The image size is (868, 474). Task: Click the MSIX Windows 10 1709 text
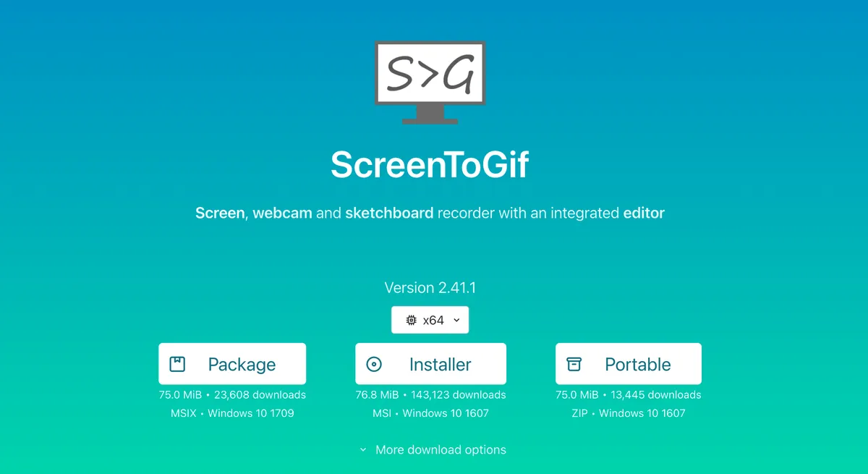[x=232, y=413]
